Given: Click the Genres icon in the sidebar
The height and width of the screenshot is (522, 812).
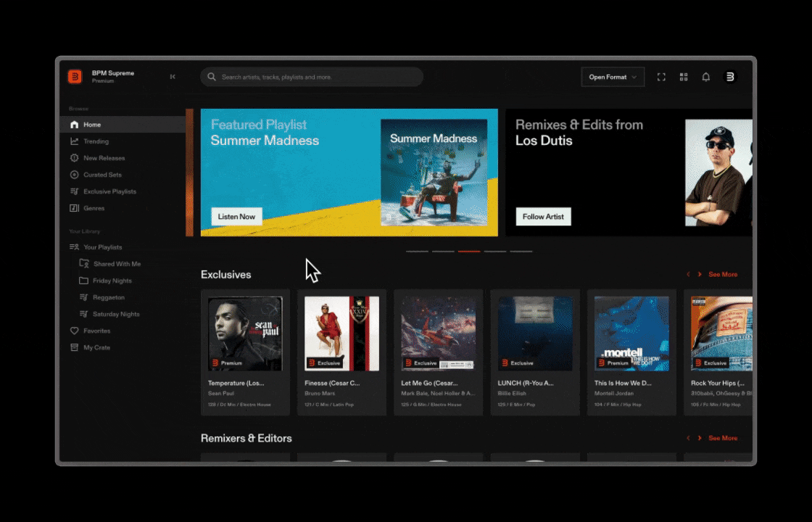Looking at the screenshot, I should 74,208.
